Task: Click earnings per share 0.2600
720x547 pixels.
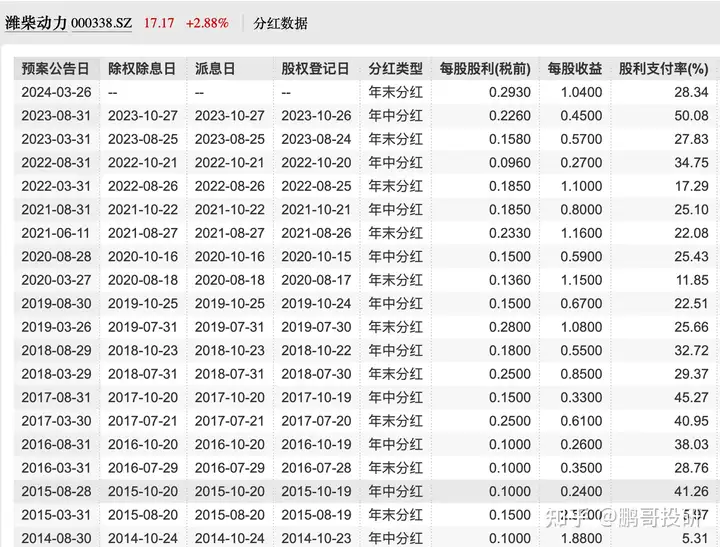Action: pyautogui.click(x=581, y=445)
